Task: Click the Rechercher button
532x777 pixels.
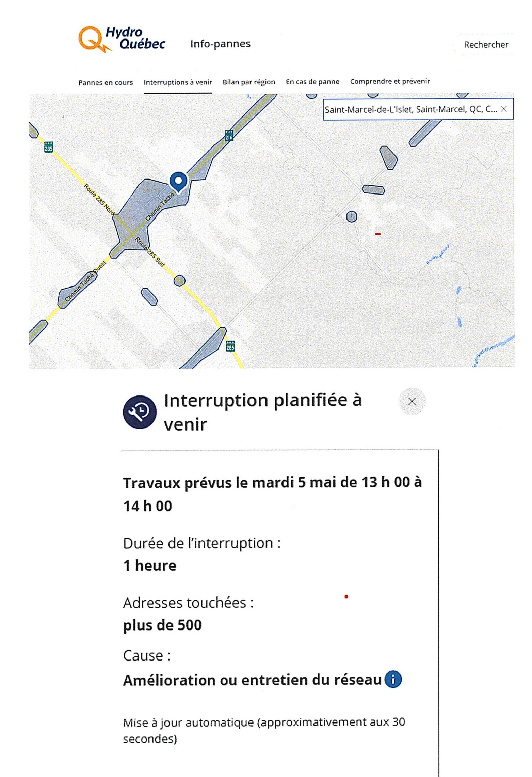Action: click(486, 45)
